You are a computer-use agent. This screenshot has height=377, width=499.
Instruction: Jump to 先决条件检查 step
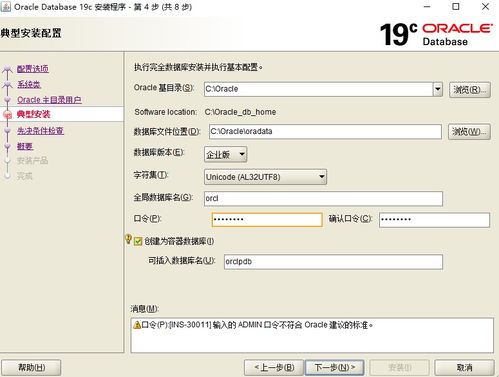40,131
